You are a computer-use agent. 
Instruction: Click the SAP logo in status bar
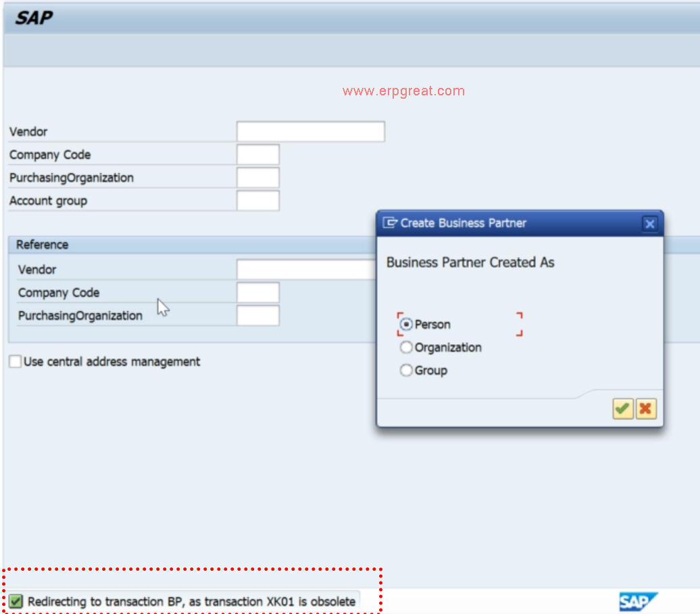pos(638,601)
